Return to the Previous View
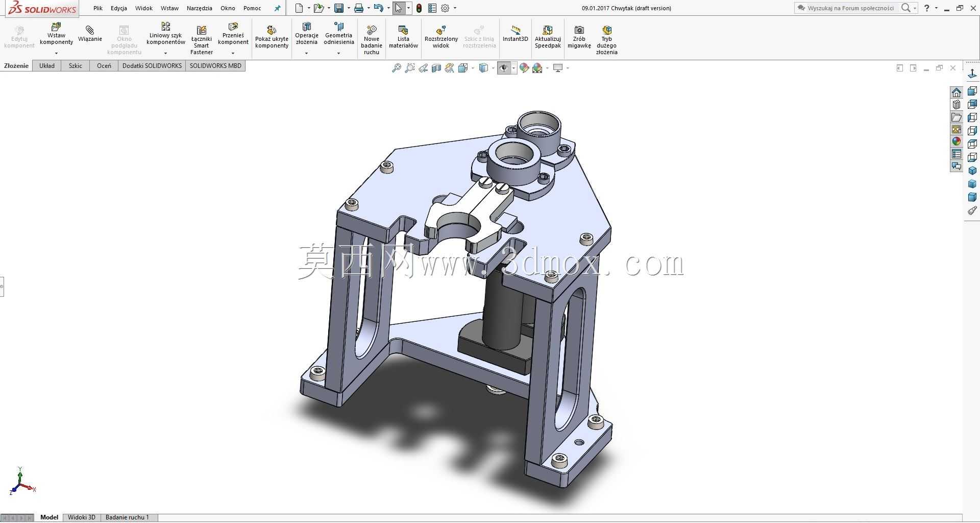 tap(423, 68)
